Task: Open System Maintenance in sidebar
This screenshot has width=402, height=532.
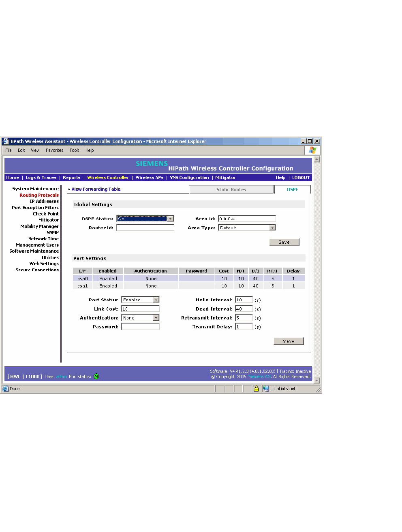Action: click(x=35, y=189)
